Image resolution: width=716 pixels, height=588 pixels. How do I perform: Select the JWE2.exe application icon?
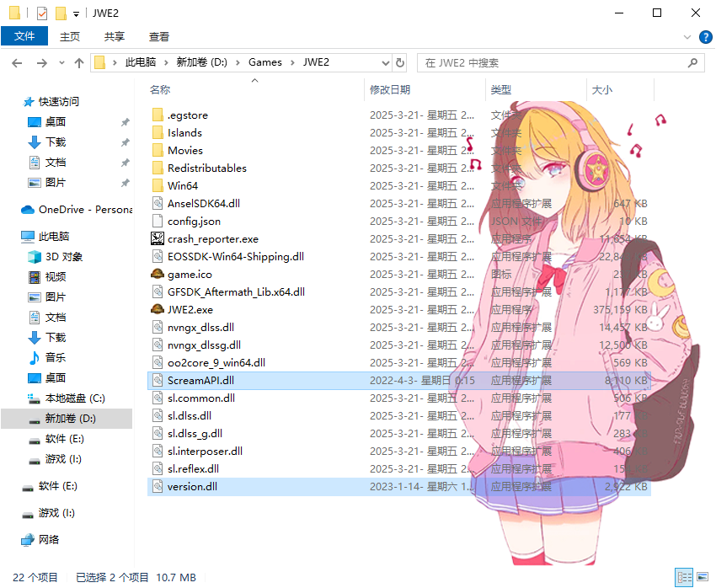[x=157, y=309]
